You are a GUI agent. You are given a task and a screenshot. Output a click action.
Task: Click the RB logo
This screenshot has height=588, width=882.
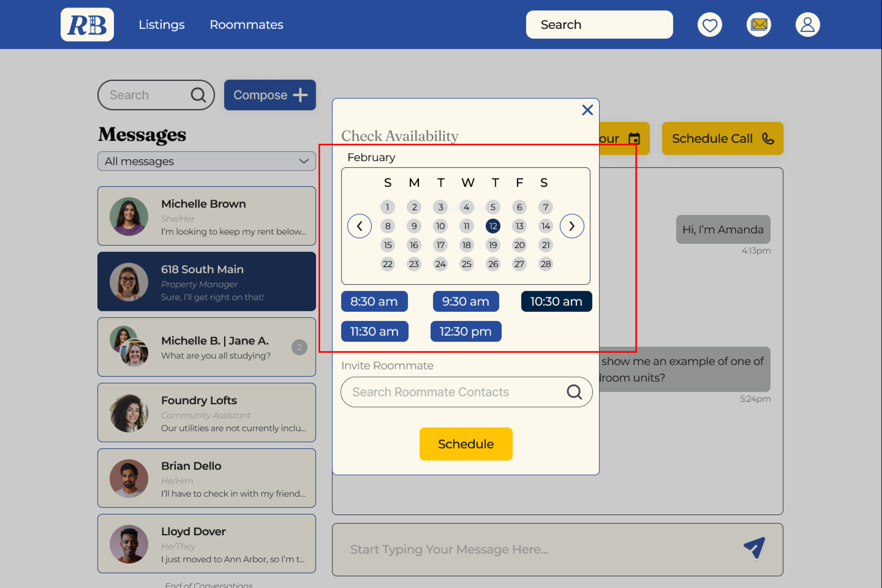(x=87, y=25)
